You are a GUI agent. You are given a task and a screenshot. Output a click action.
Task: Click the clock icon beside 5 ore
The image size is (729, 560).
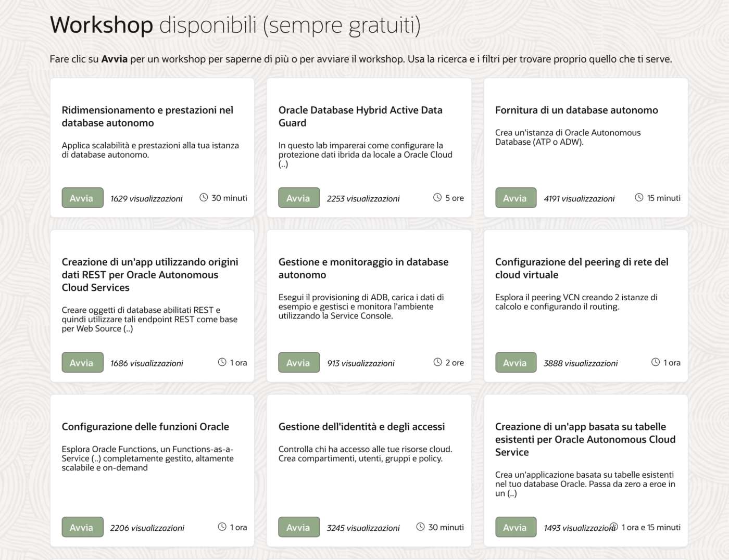point(437,198)
